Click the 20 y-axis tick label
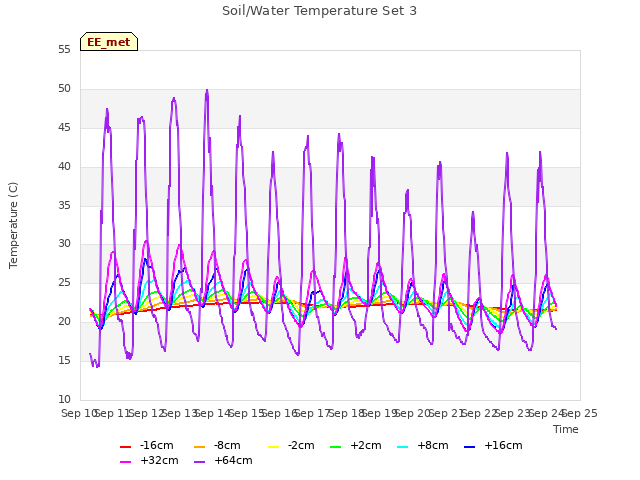The width and height of the screenshot is (640, 480). tap(64, 322)
